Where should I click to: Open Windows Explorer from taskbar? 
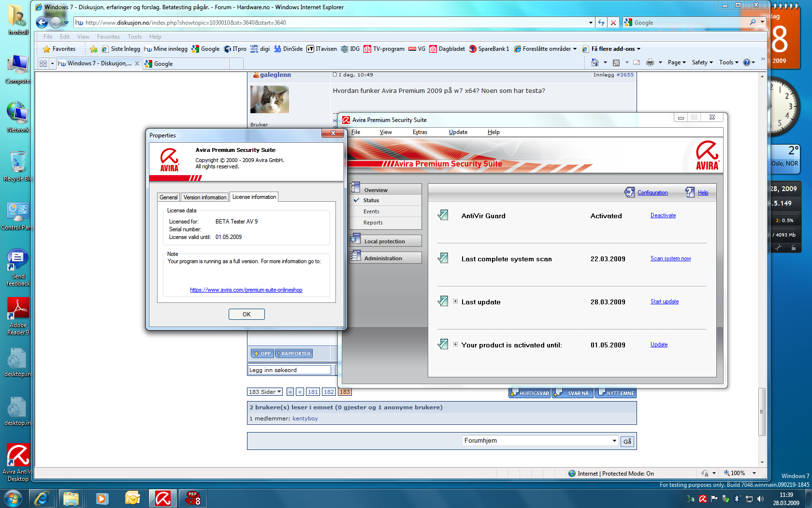(71, 498)
